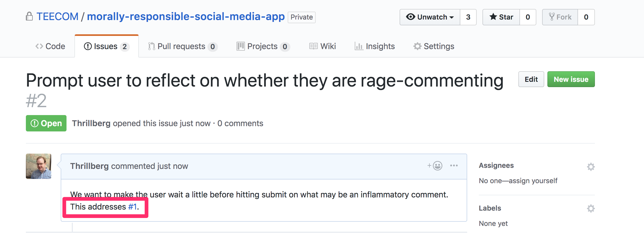View the watchers count of 3
Viewport: 644px width, 237px height.
tap(468, 17)
